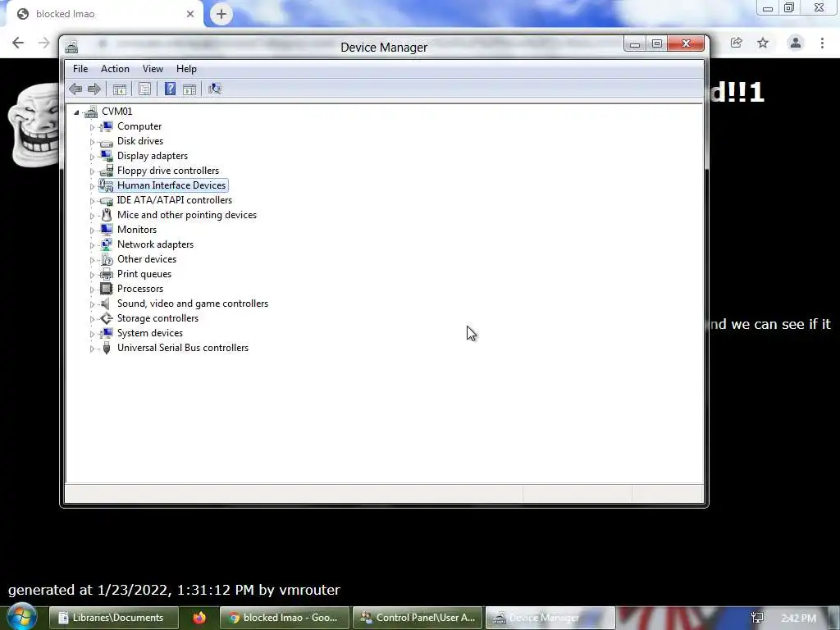The height and width of the screenshot is (630, 840).
Task: Click the Sound, video and game controllers icon
Action: 107,304
